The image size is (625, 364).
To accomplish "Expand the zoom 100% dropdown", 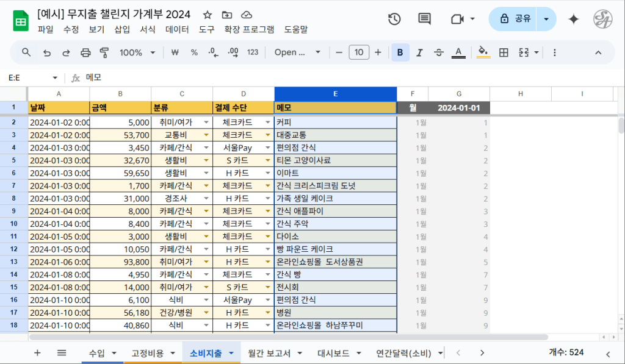I will coord(137,52).
